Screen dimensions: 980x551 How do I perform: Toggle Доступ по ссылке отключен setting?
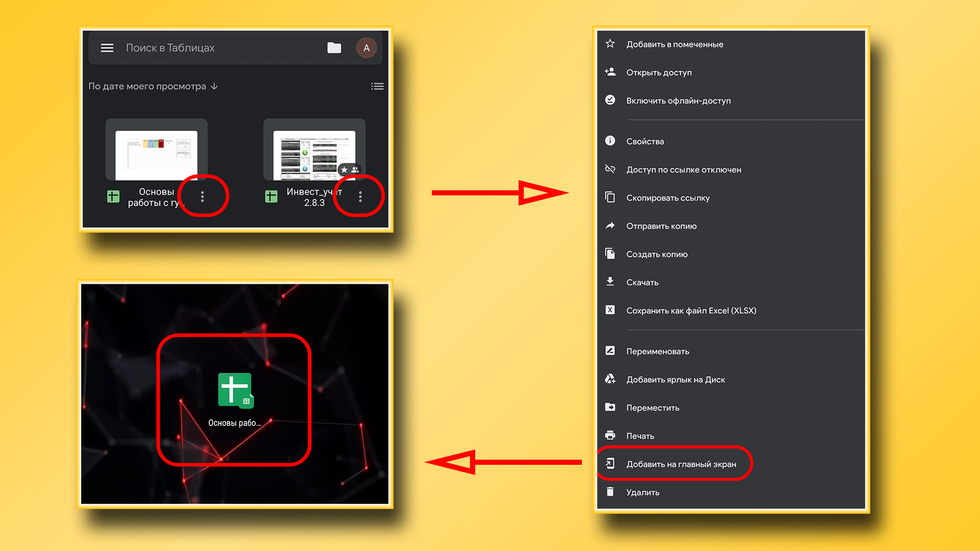pyautogui.click(x=731, y=169)
